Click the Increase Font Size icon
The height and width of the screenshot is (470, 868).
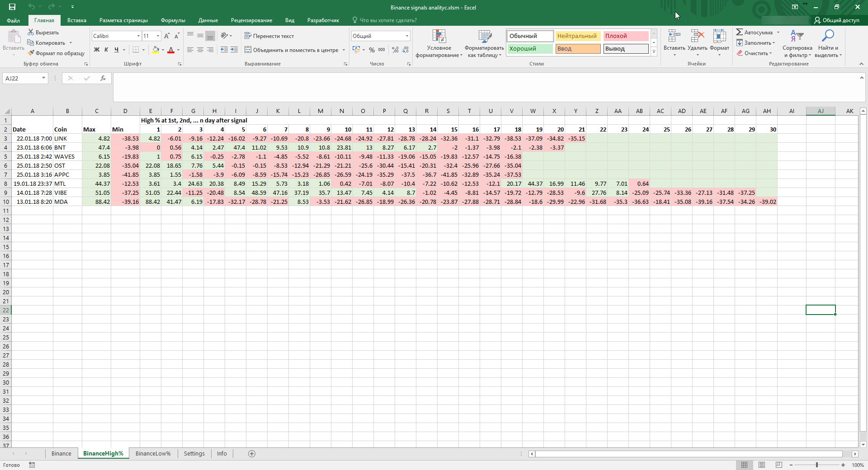pyautogui.click(x=167, y=36)
